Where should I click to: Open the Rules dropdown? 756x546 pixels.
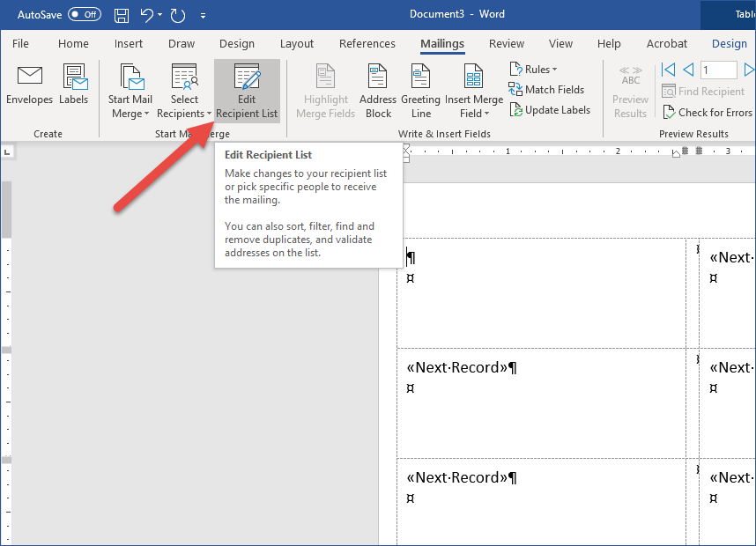[x=534, y=70]
